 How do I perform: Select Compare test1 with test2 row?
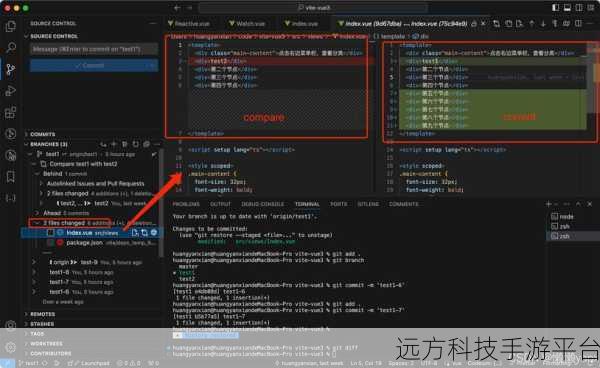click(92, 164)
